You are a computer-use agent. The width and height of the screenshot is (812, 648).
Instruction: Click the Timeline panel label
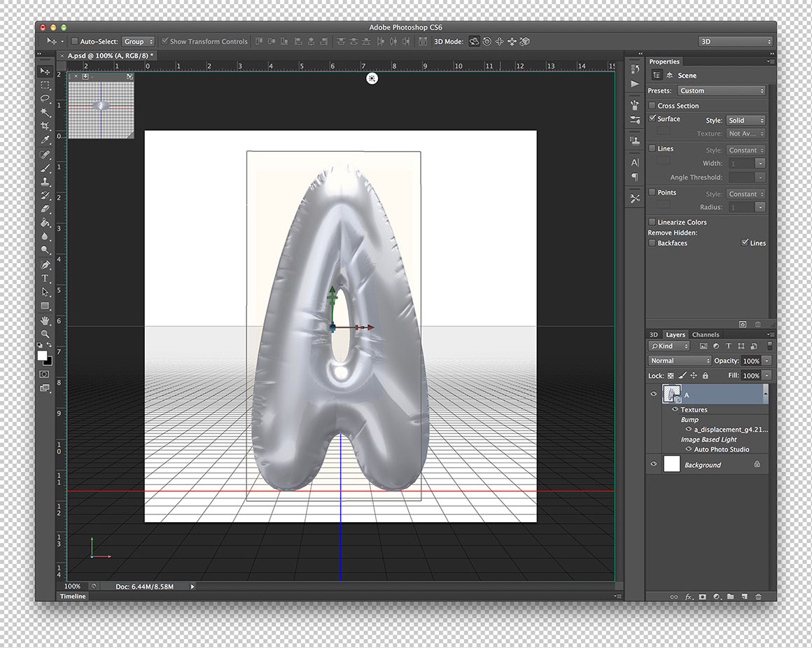pos(73,596)
